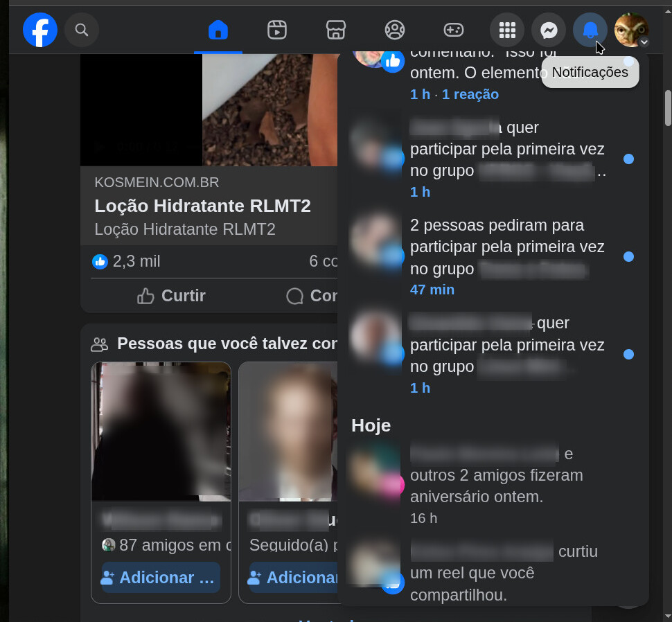Go to the Home feed tab

pyautogui.click(x=218, y=30)
